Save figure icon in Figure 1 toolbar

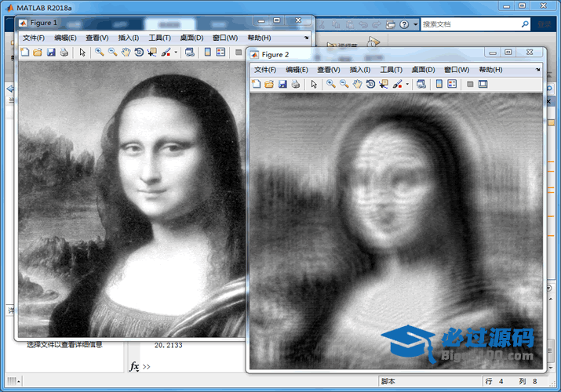tap(51, 53)
